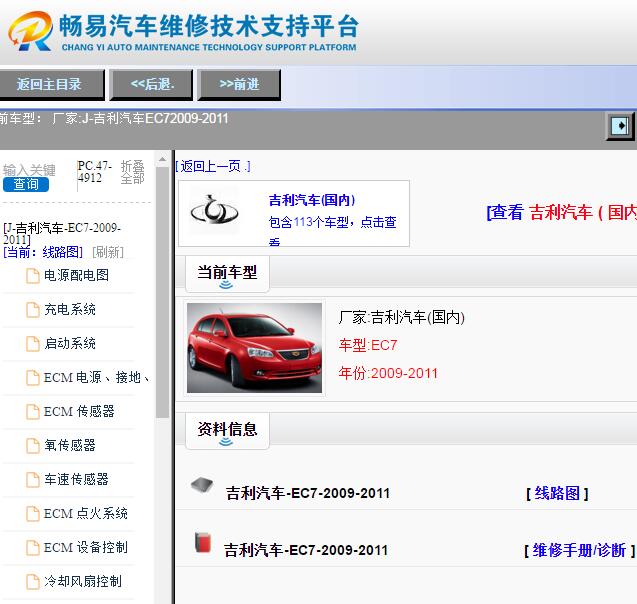Open the 启动系统 tree item
Image resolution: width=637 pixels, height=604 pixels.
coord(70,344)
